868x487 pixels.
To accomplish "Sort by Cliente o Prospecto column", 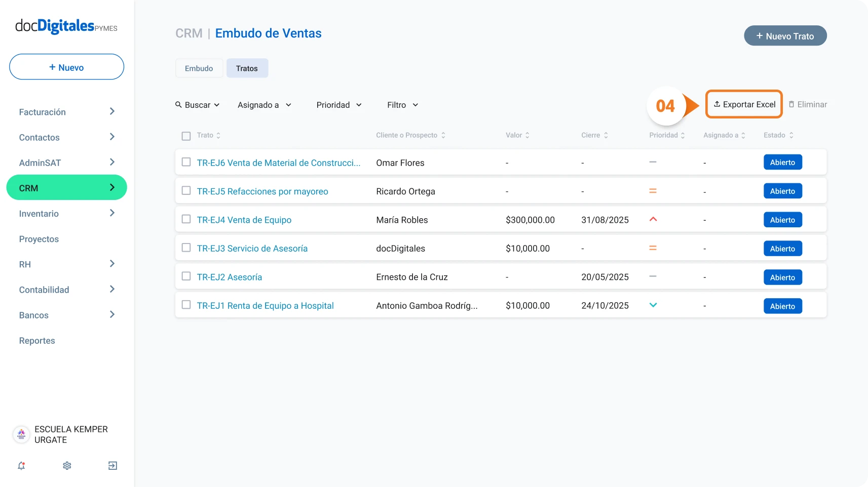I will tap(443, 136).
